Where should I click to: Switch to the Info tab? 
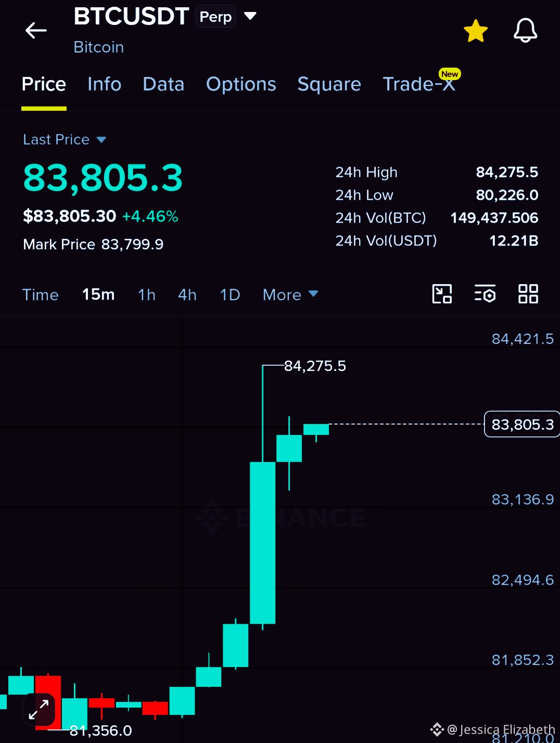pos(105,84)
